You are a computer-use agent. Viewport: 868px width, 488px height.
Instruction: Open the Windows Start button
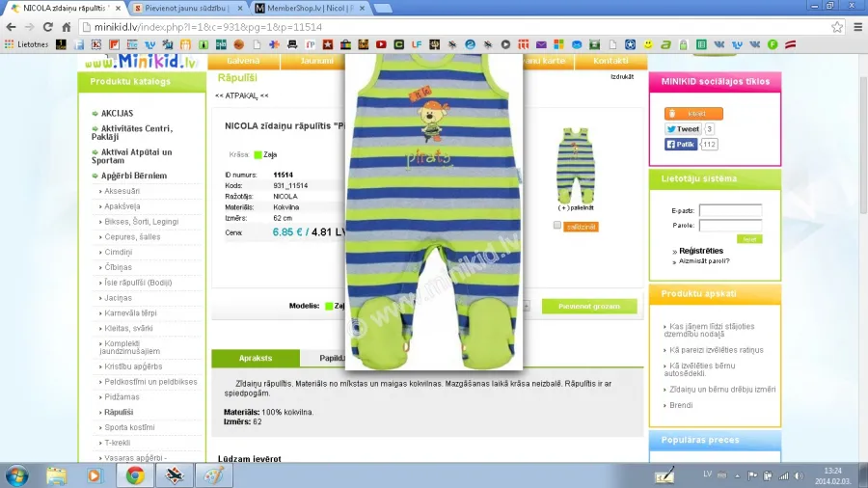[x=16, y=475]
